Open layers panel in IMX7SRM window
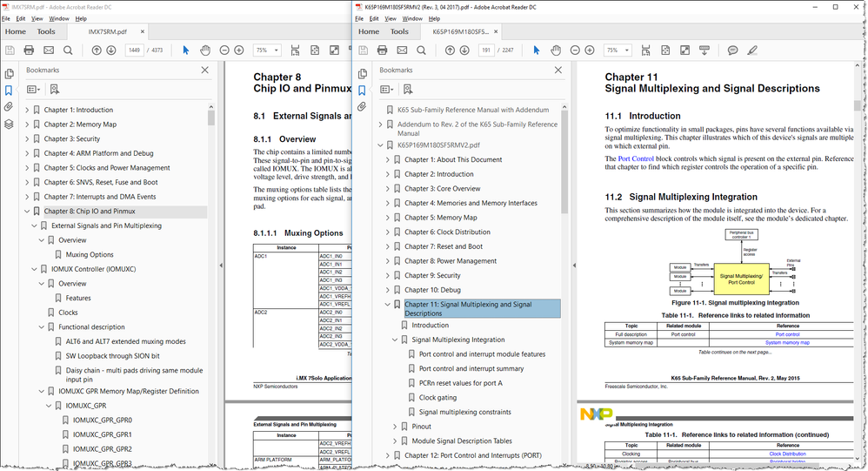This screenshot has width=868, height=471. 9,124
